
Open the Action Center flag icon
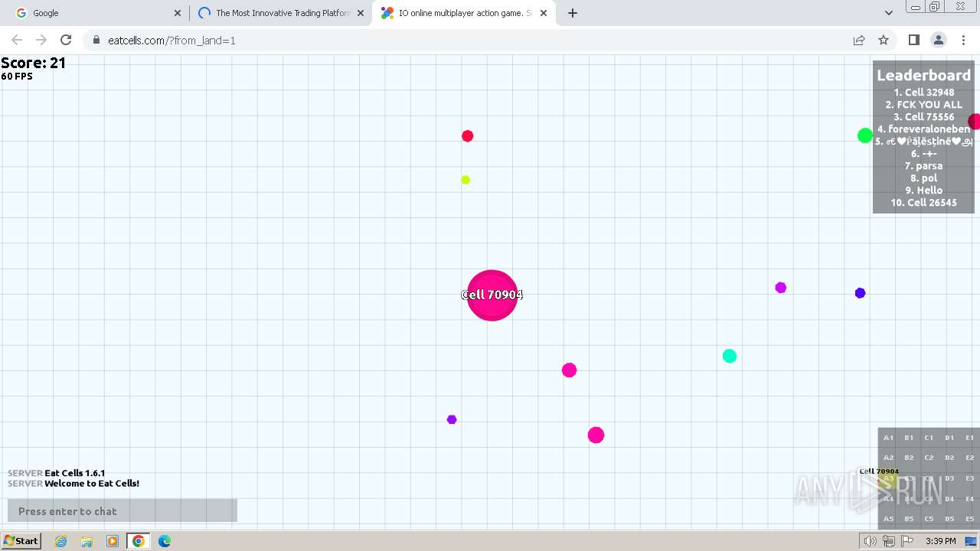point(906,541)
